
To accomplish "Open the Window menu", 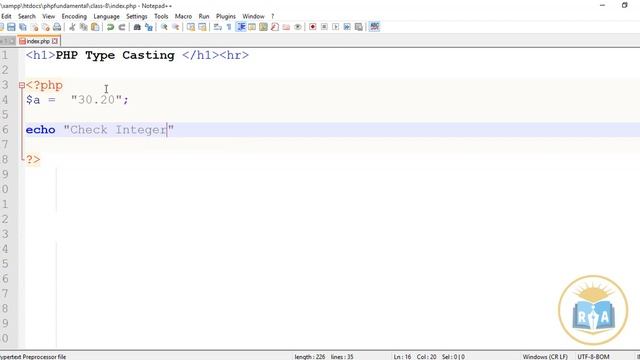I will pyautogui.click(x=253, y=16).
